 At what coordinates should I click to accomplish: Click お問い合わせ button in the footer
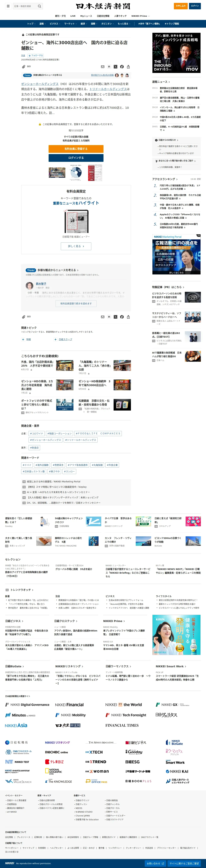click(155, 864)
